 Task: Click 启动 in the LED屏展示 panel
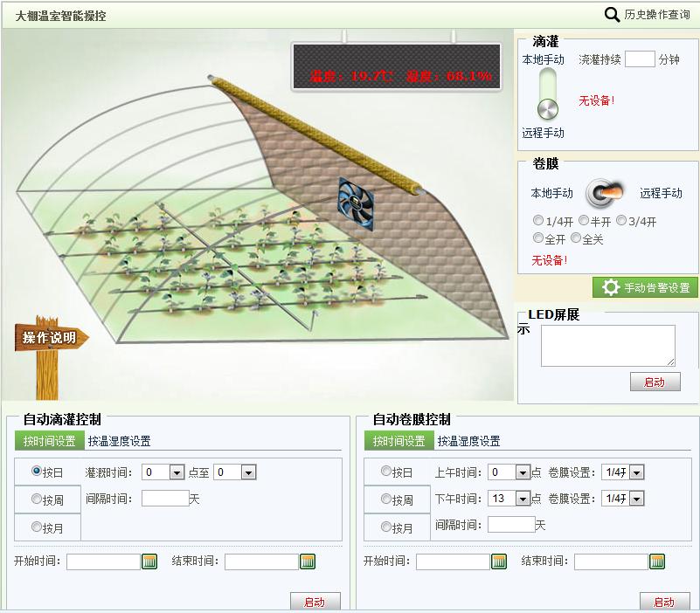pyautogui.click(x=655, y=382)
